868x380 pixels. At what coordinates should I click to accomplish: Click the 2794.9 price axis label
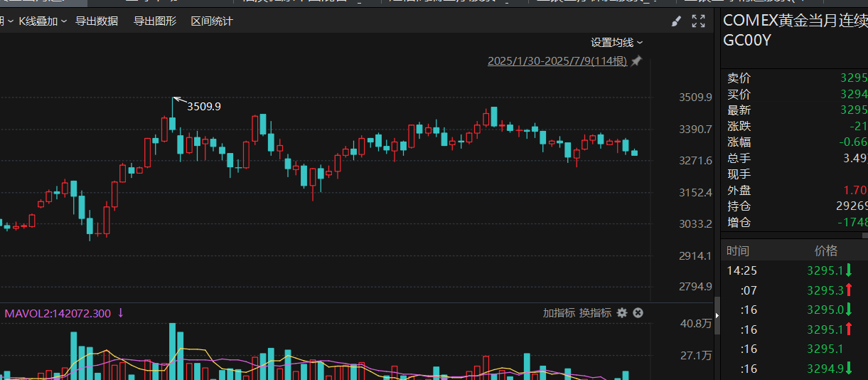click(x=695, y=286)
